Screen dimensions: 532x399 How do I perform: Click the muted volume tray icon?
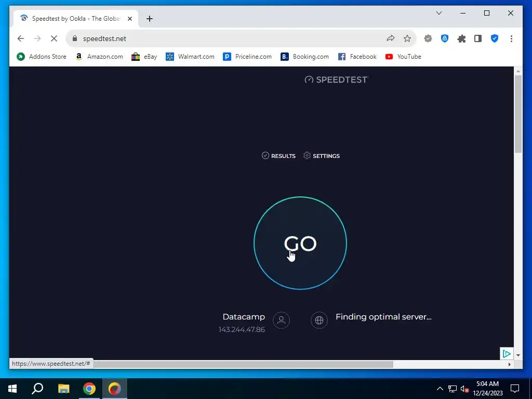[464, 389]
